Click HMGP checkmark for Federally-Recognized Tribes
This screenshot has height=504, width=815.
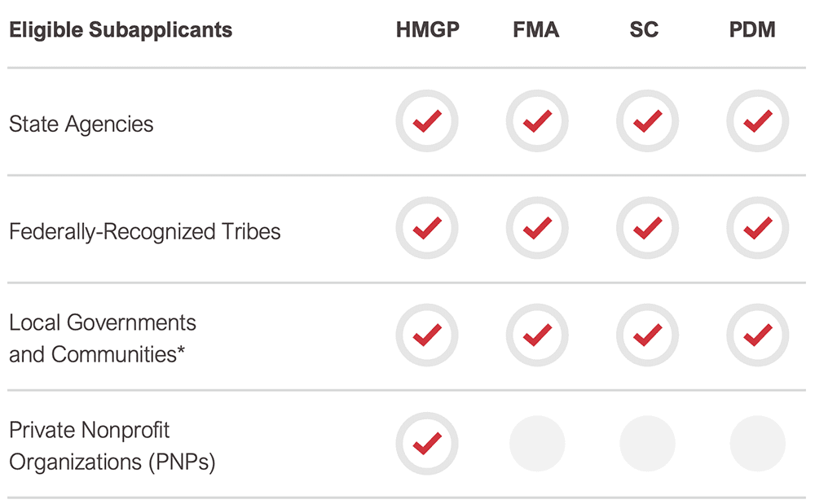(427, 228)
